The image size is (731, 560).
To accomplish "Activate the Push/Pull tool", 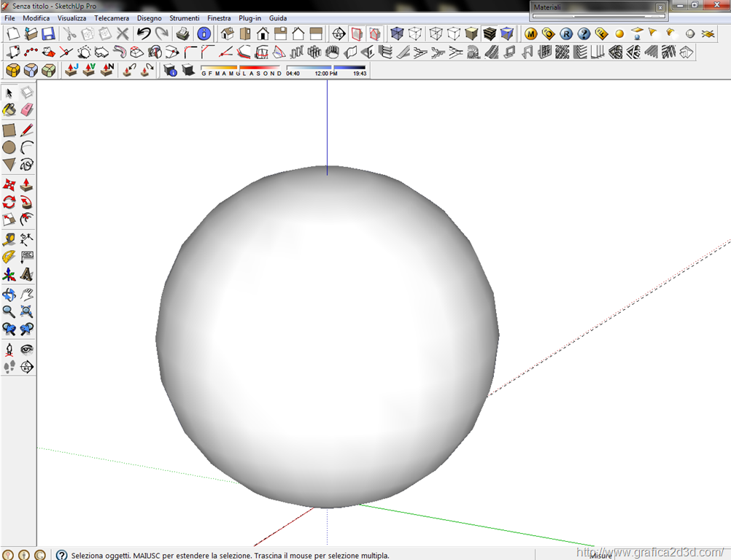I will [27, 185].
